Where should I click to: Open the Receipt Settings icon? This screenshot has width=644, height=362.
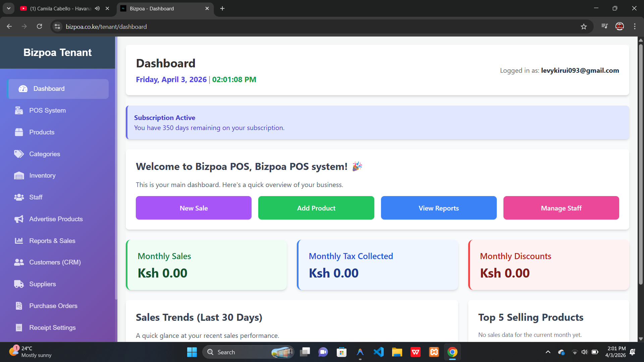(19, 327)
